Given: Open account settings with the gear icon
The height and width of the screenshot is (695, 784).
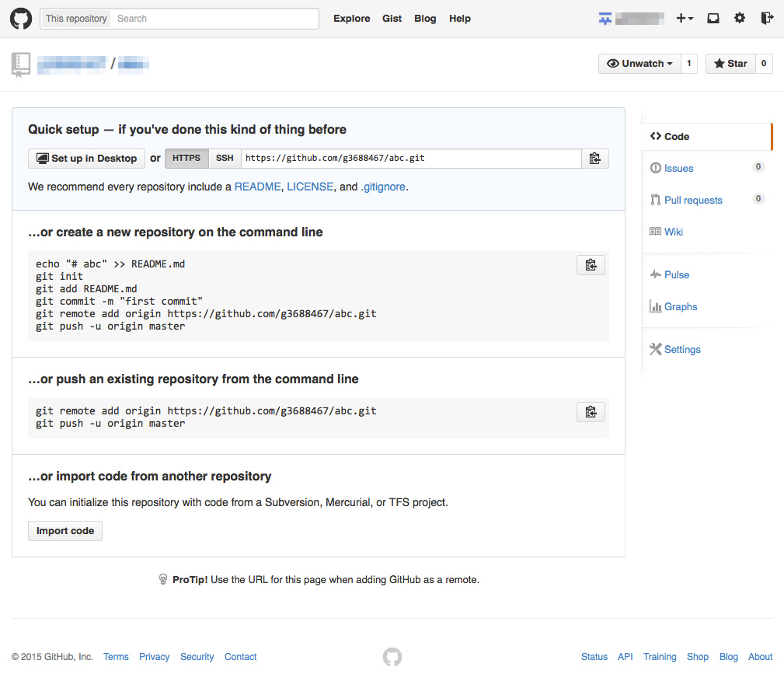Looking at the screenshot, I should 739,17.
